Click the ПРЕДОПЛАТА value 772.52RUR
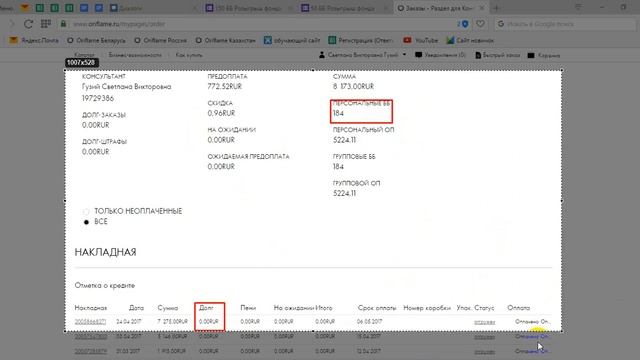640x360 pixels. click(224, 87)
